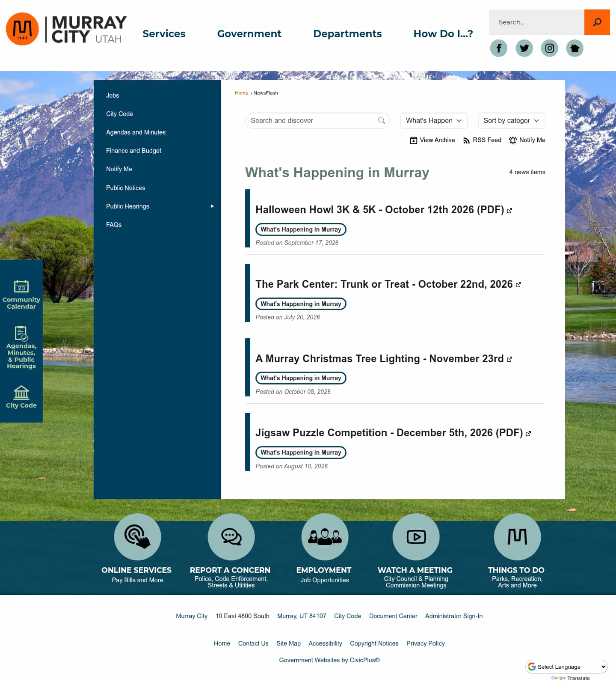Image resolution: width=616 pixels, height=682 pixels.
Task: Click the Home breadcrumb link
Action: point(241,93)
